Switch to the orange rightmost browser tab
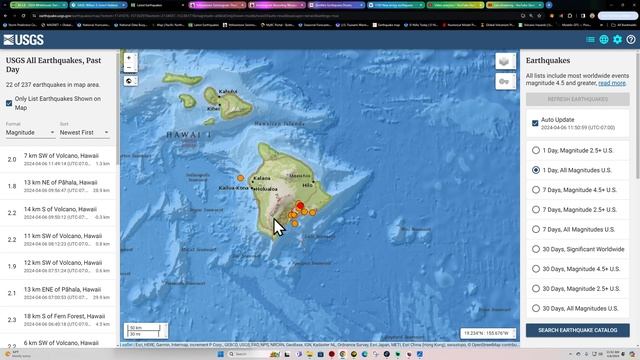 coord(515,5)
